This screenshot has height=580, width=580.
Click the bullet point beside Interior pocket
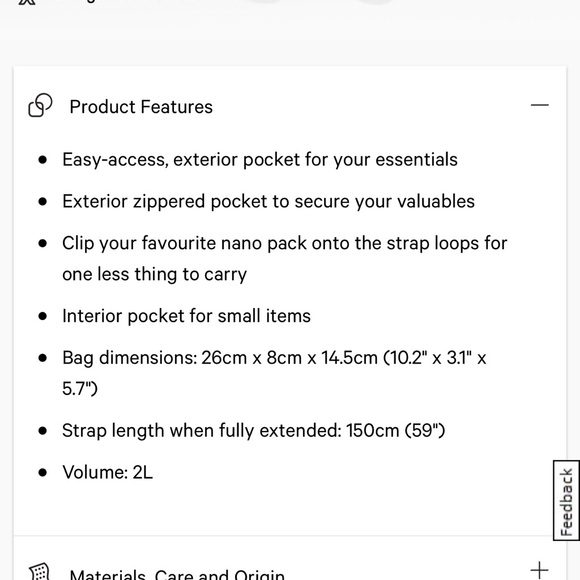point(43,316)
